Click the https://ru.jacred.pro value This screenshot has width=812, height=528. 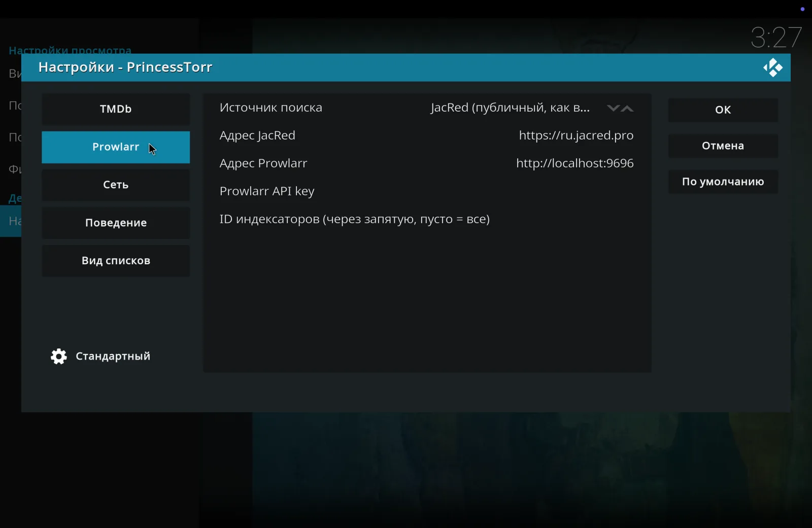[576, 135]
